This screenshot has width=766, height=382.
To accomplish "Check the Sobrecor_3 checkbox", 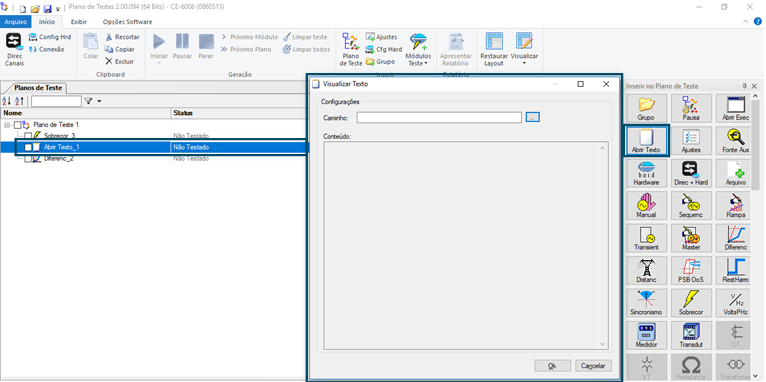I will coord(28,136).
